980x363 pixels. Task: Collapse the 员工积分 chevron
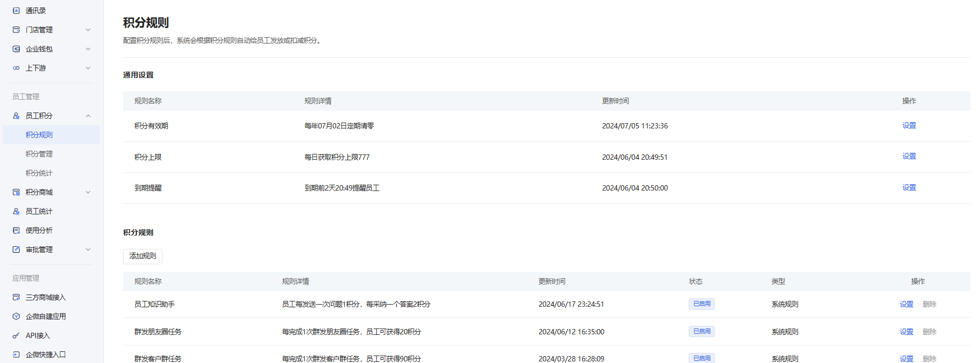click(x=88, y=116)
